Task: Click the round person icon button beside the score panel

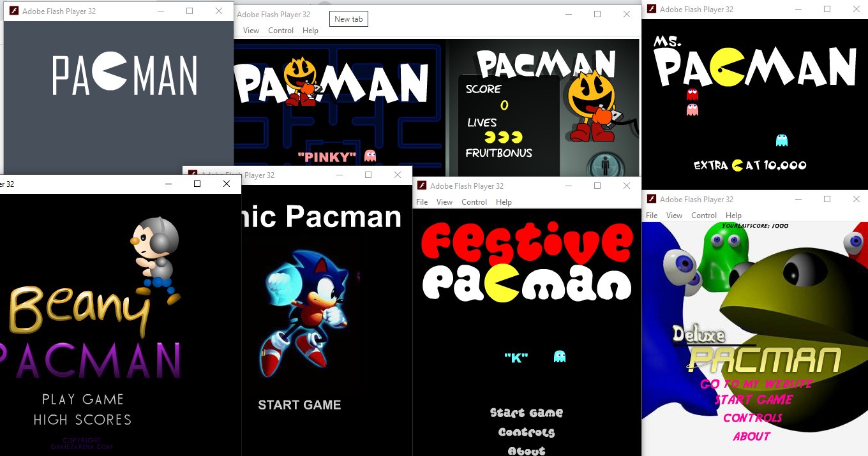Action: click(606, 165)
